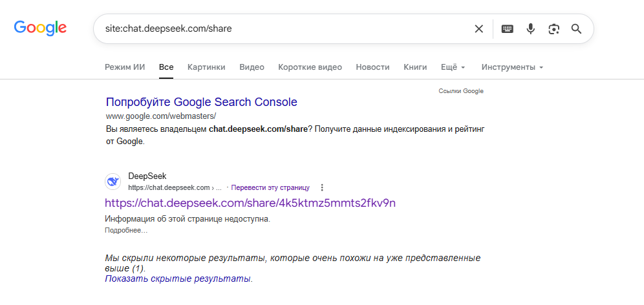644x305 pixels.
Task: Open the chat.deepseek.com share result link
Action: click(250, 203)
